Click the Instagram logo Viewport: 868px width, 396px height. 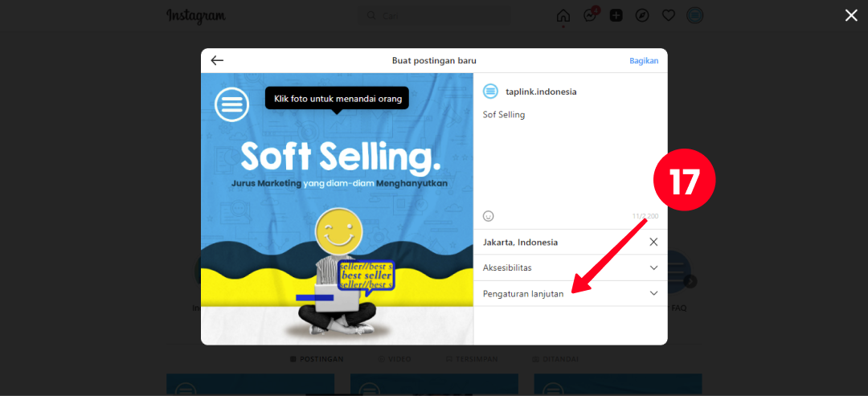(x=196, y=16)
